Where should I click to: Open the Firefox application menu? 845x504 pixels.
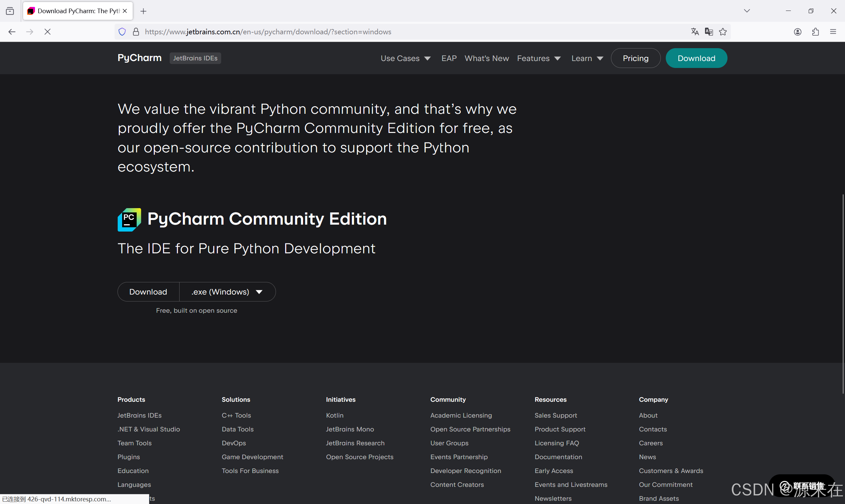(x=834, y=32)
